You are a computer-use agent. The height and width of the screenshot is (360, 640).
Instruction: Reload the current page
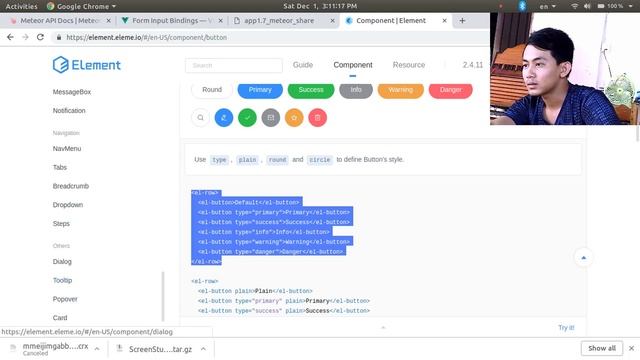coord(40,37)
